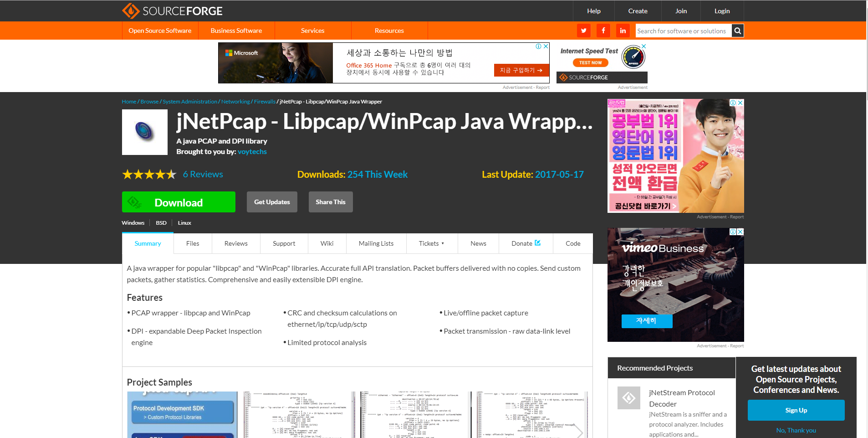The image size is (868, 438).
Task: Switch to the Reviews tab
Action: coord(236,243)
